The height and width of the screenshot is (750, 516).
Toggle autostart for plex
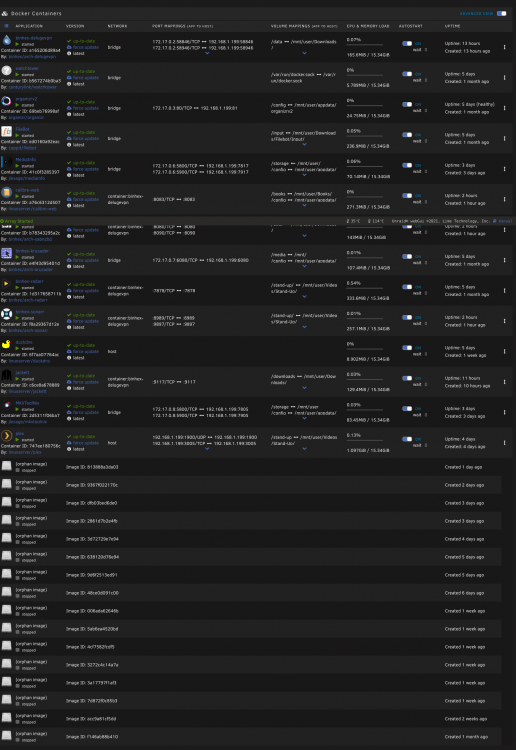(407, 439)
